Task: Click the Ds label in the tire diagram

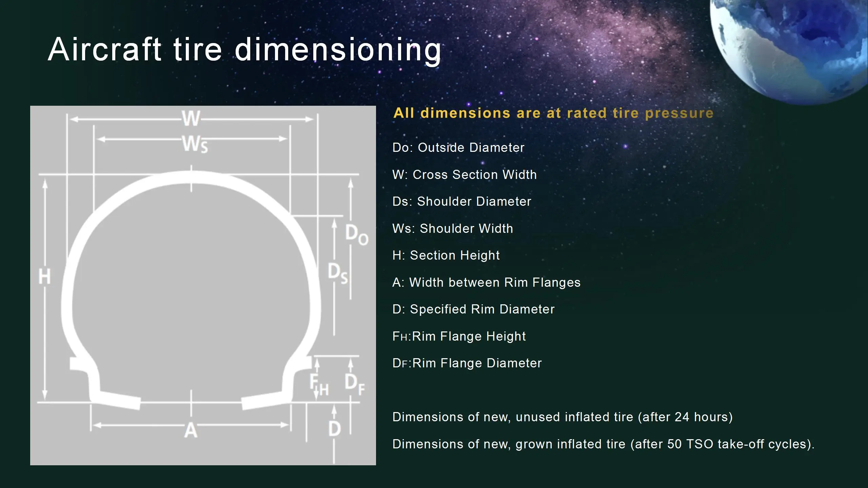Action: click(x=337, y=273)
